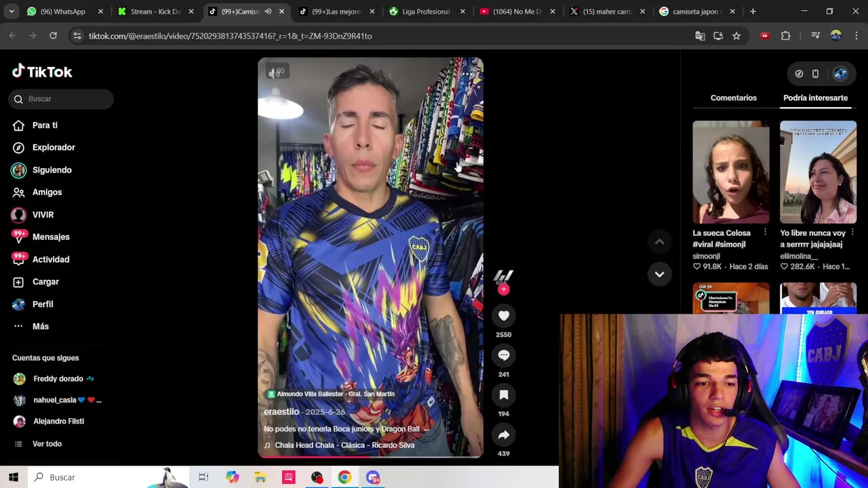Save the video with bookmark icon
Image resolution: width=868 pixels, height=488 pixels.
pos(503,394)
